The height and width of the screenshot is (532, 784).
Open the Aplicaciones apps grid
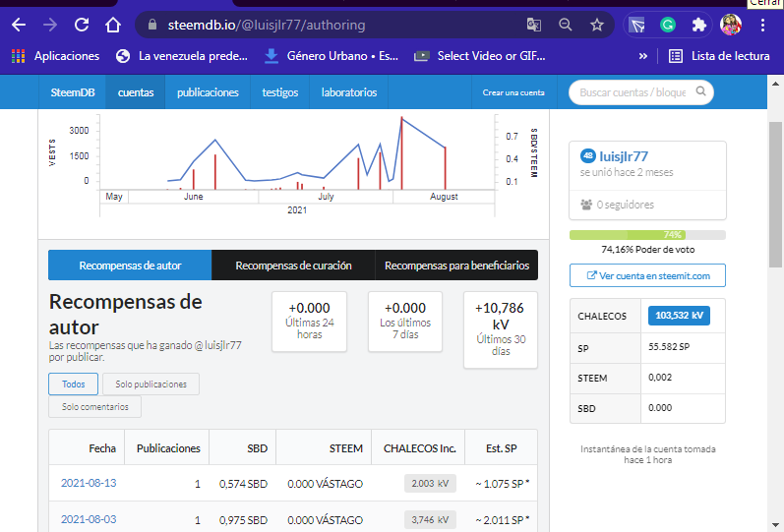(55, 56)
